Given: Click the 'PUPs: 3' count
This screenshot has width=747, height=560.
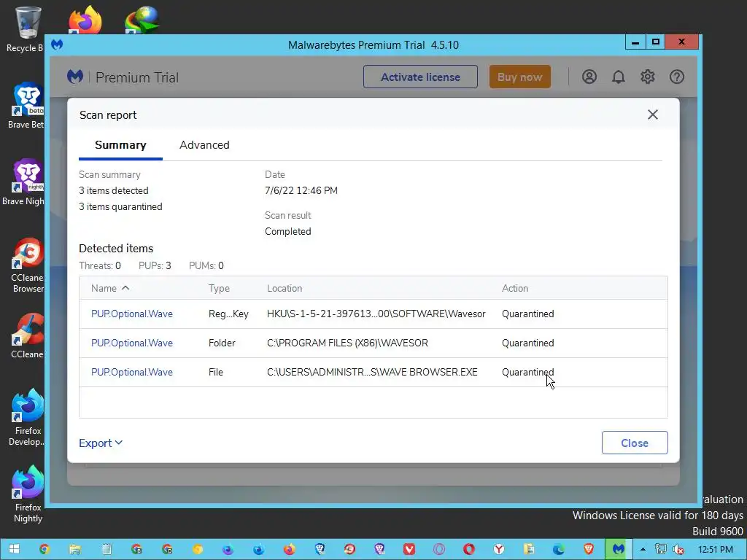Looking at the screenshot, I should [x=155, y=265].
